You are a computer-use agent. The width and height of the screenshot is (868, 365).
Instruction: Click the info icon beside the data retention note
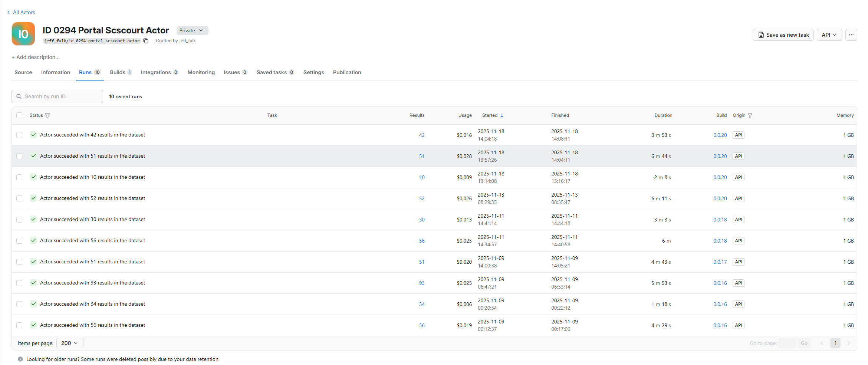click(x=20, y=359)
